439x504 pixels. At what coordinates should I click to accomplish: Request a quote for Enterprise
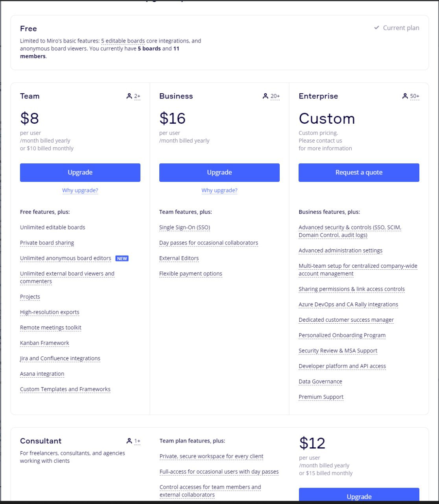pos(359,172)
